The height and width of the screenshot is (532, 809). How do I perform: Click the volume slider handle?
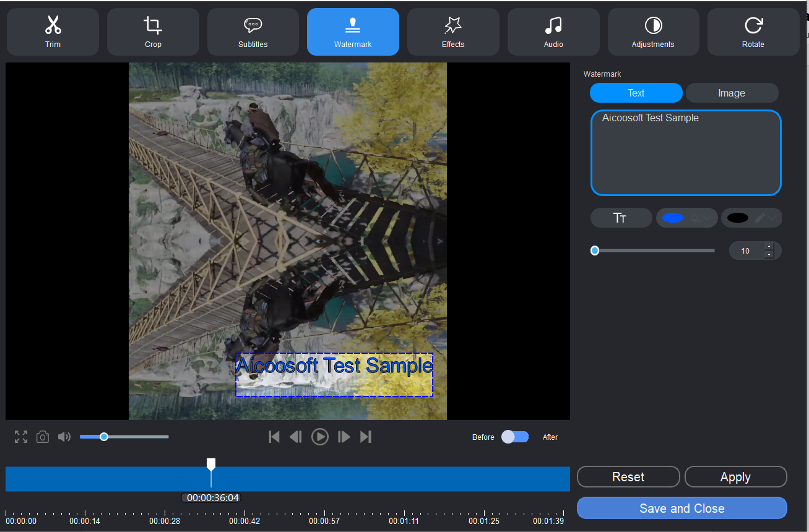click(104, 437)
